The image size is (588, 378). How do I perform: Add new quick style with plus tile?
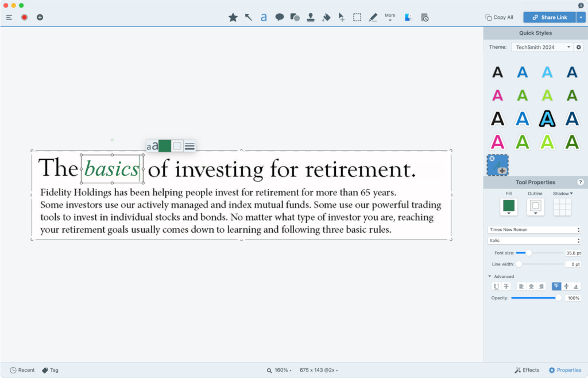tap(502, 171)
